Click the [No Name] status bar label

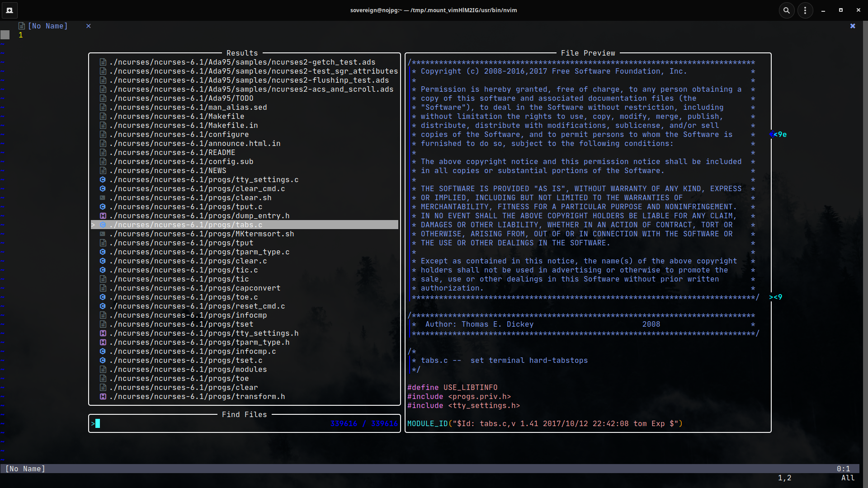[x=25, y=469]
